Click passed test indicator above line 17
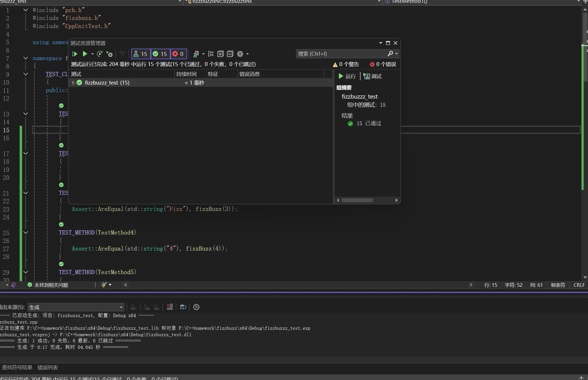The width and height of the screenshot is (588, 380). tap(61, 145)
